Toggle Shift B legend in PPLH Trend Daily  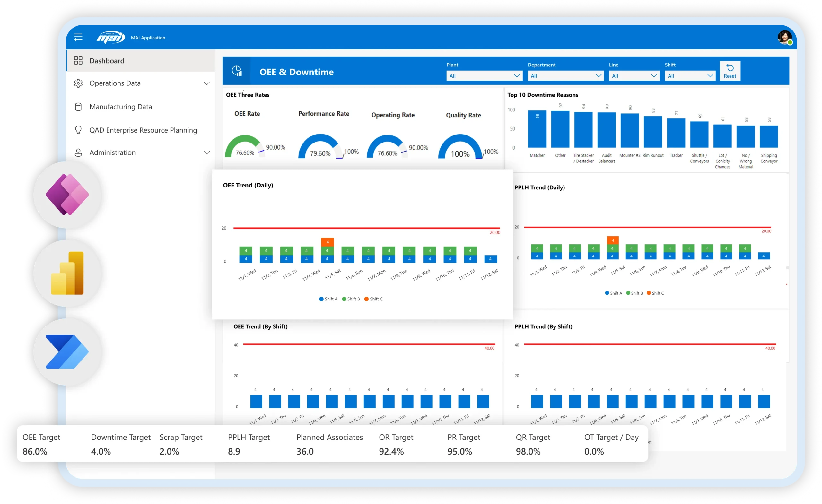point(634,293)
